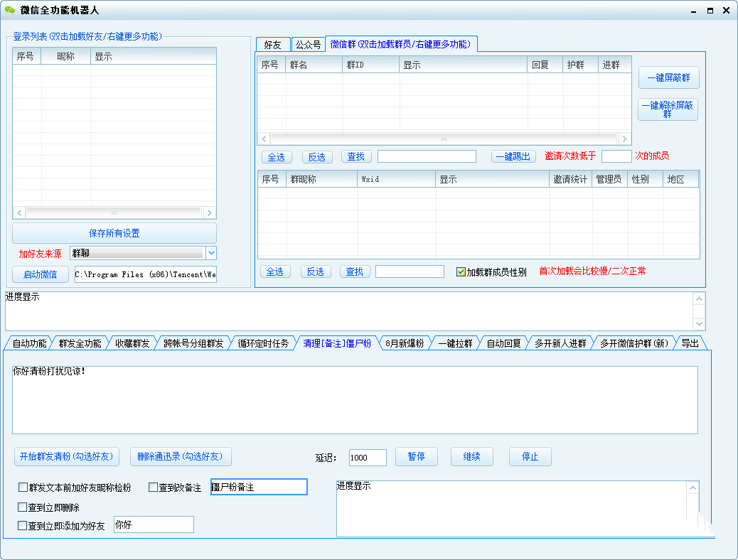Open the 8月新爆粉 tab
738x560 pixels.
point(405,343)
